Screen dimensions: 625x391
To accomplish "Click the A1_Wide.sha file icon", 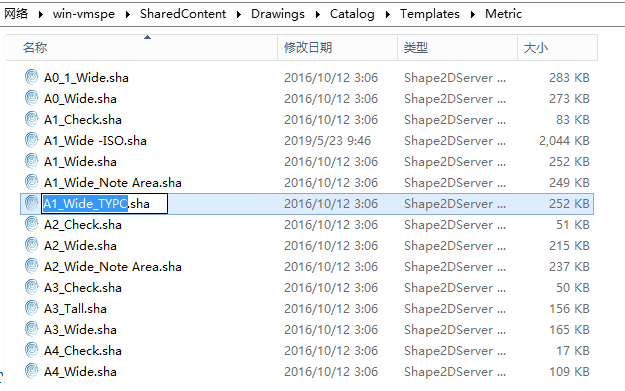I will coord(31,161).
